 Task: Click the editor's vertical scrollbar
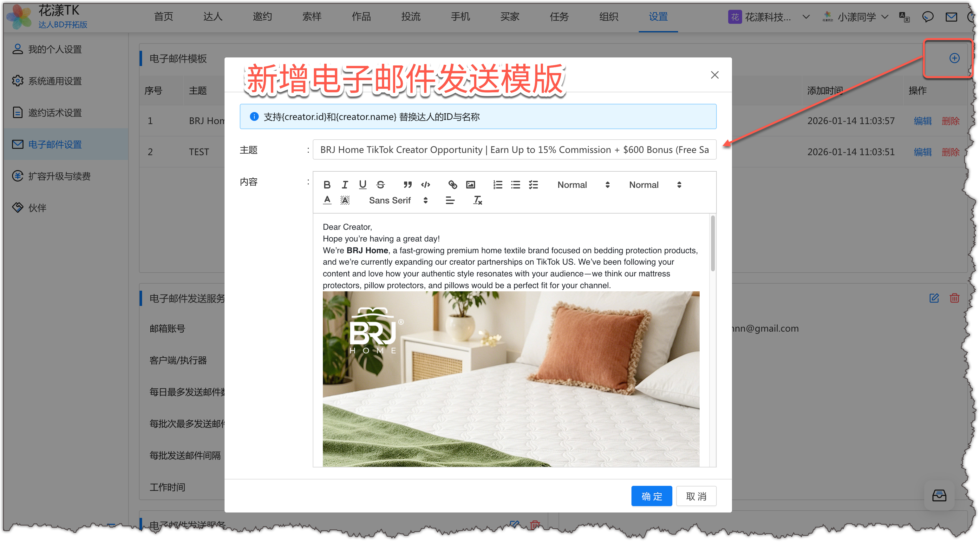pyautogui.click(x=712, y=244)
